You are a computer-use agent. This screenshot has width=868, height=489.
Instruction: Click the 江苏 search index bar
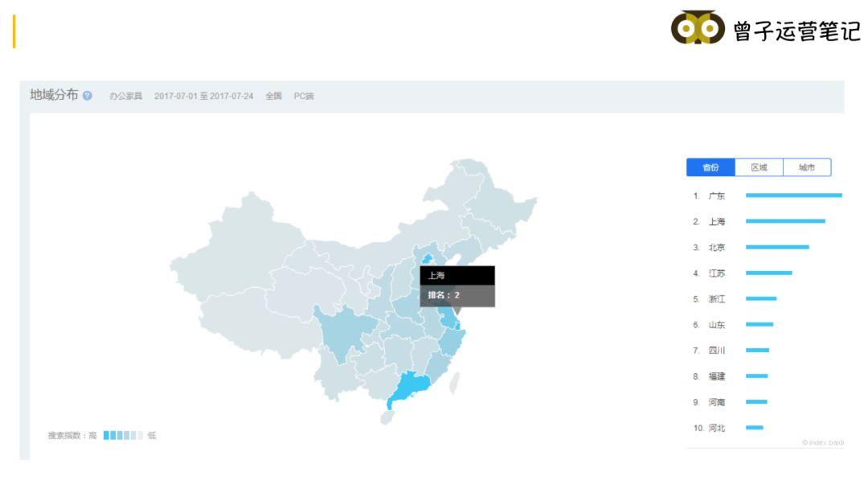(x=769, y=273)
